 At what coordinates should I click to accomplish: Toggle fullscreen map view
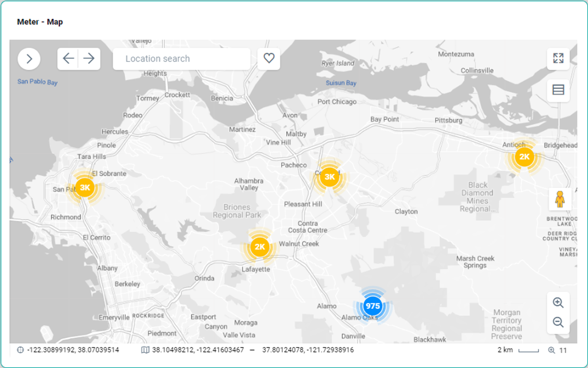pyautogui.click(x=558, y=58)
